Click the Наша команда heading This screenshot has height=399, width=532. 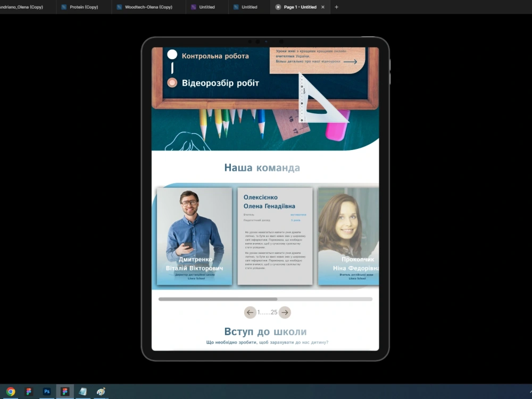(x=262, y=168)
